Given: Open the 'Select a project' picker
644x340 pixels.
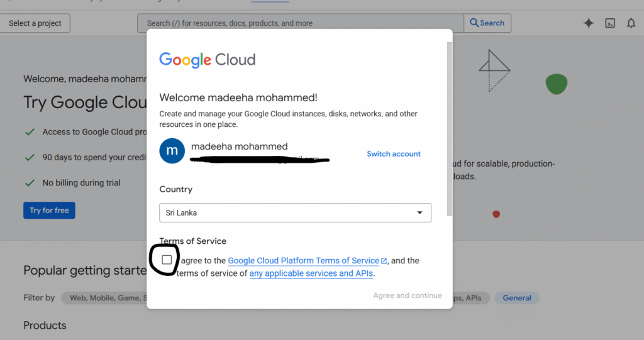Looking at the screenshot, I should pyautogui.click(x=35, y=23).
